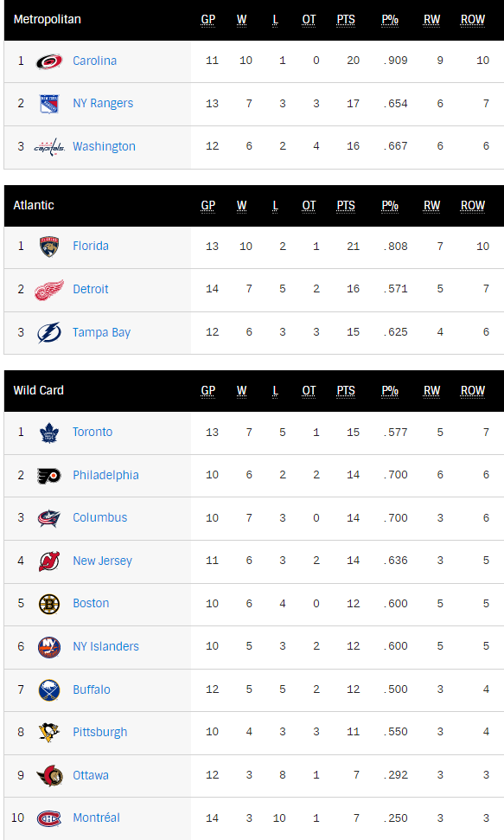Click the Columbus Blue Jackets logo

coord(49,518)
